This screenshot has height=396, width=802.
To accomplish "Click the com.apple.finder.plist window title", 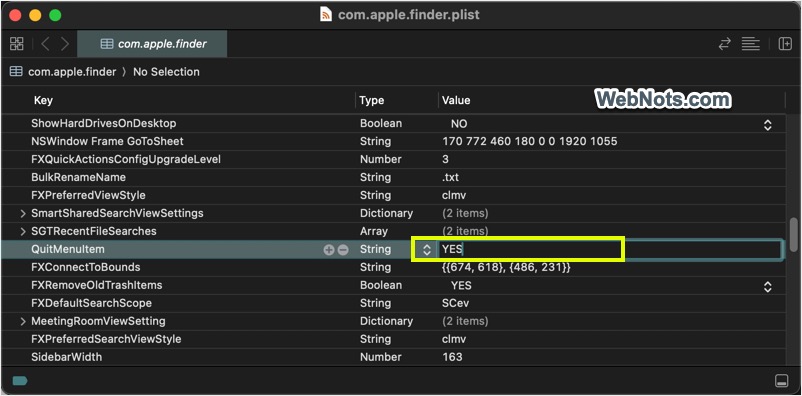I will (409, 14).
